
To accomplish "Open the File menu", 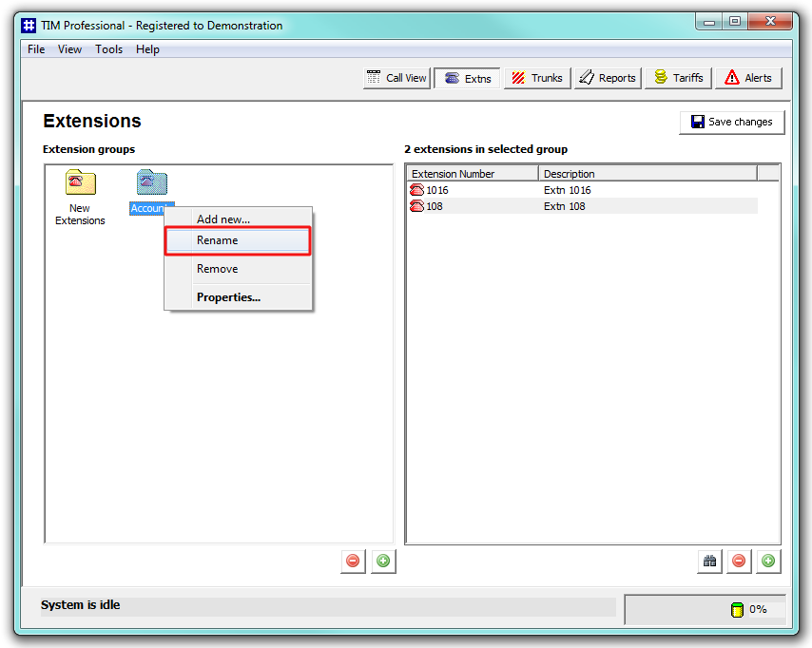I will coord(36,49).
